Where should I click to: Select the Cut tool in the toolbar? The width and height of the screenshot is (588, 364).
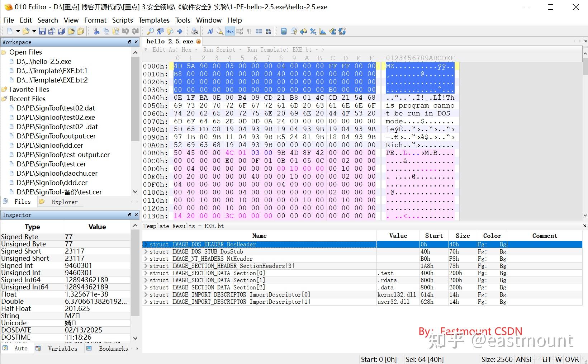pos(96,31)
